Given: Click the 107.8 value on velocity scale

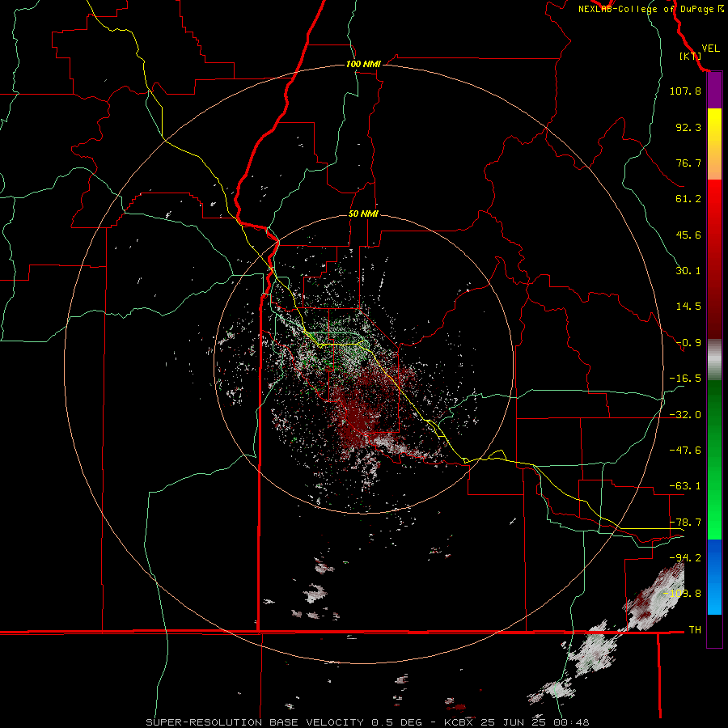Looking at the screenshot, I should tap(685, 91).
